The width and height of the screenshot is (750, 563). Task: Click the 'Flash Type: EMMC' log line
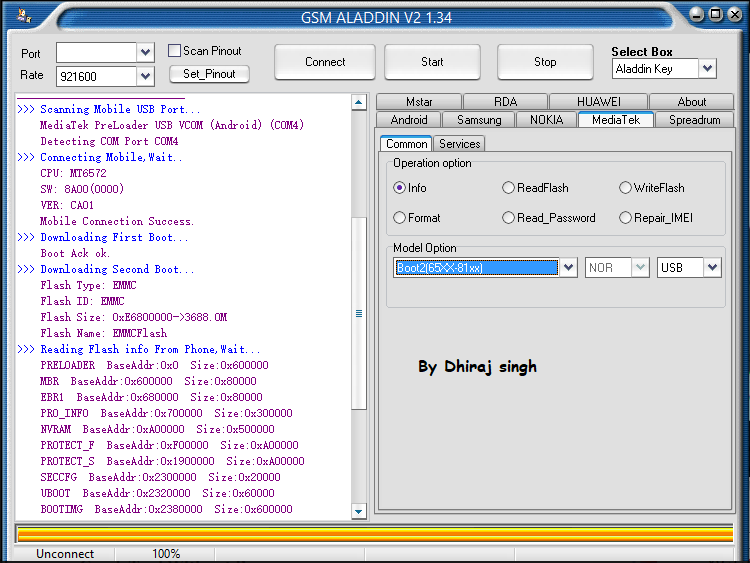point(88,285)
